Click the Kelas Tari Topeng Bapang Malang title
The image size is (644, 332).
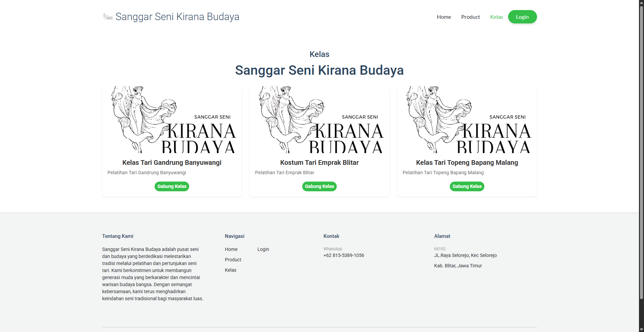click(467, 162)
